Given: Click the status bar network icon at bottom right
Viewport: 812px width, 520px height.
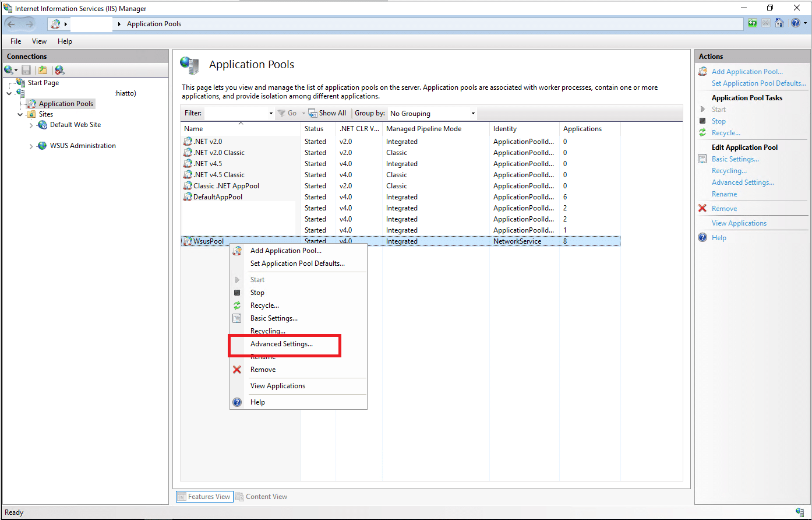Looking at the screenshot, I should pos(799,512).
